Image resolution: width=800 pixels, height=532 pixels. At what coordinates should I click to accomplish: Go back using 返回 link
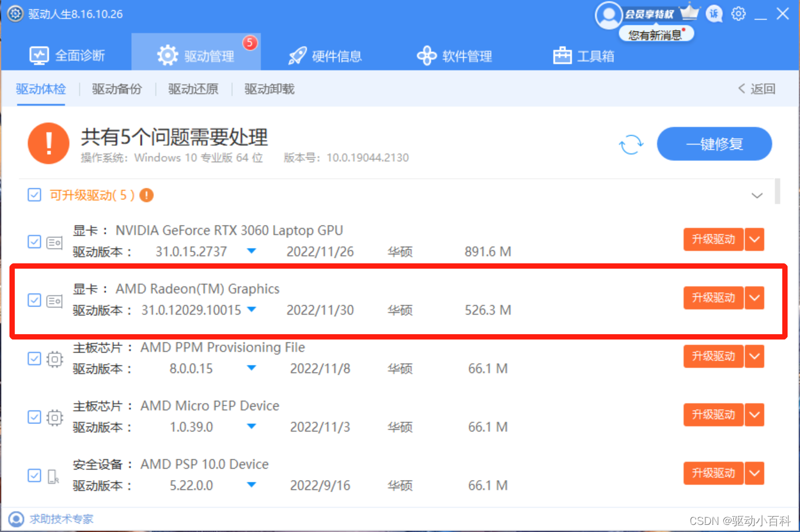click(x=757, y=89)
